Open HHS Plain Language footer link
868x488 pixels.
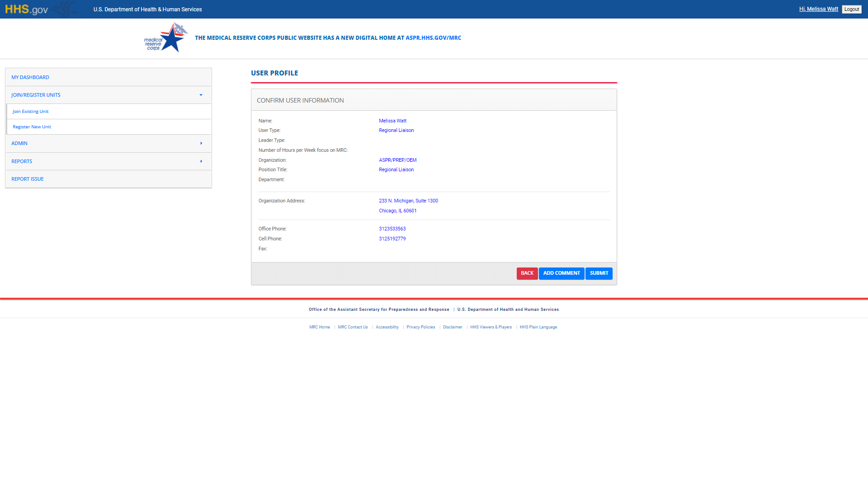pyautogui.click(x=538, y=327)
